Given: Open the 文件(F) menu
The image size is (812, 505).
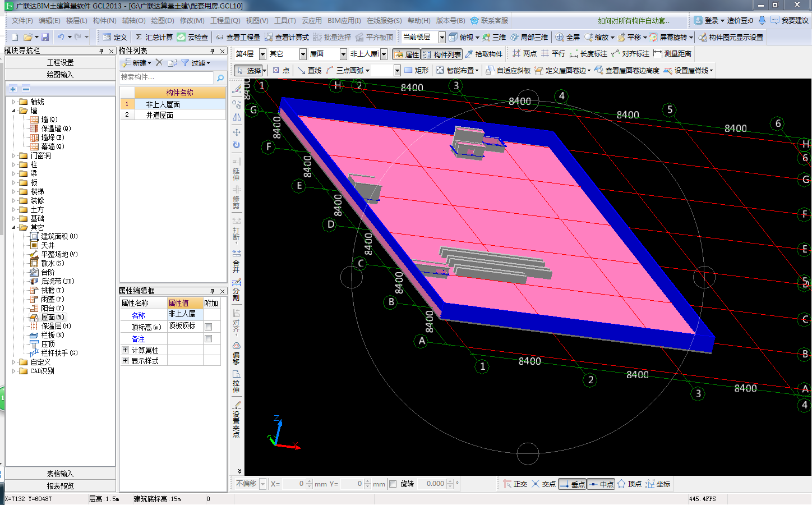Looking at the screenshot, I should click(22, 20).
